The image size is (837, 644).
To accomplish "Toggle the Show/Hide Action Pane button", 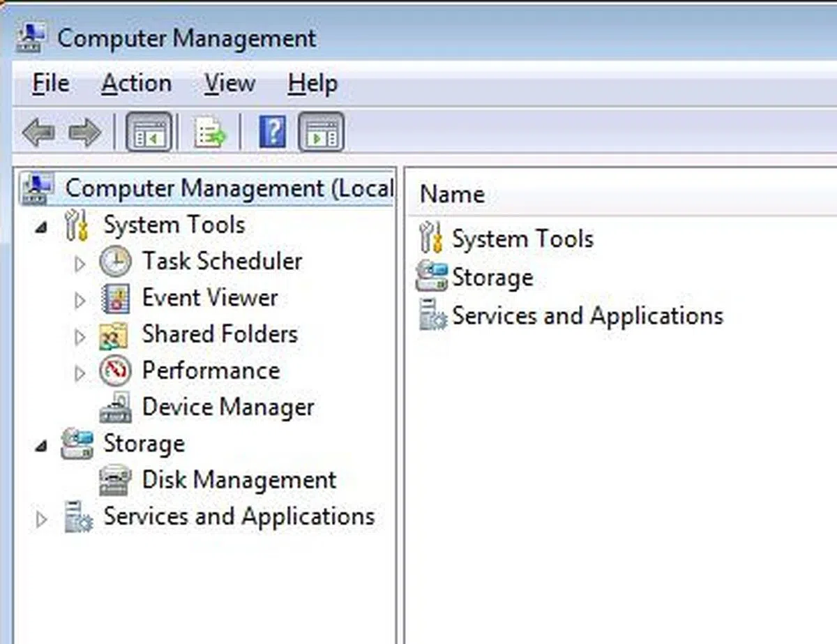I will pyautogui.click(x=321, y=132).
